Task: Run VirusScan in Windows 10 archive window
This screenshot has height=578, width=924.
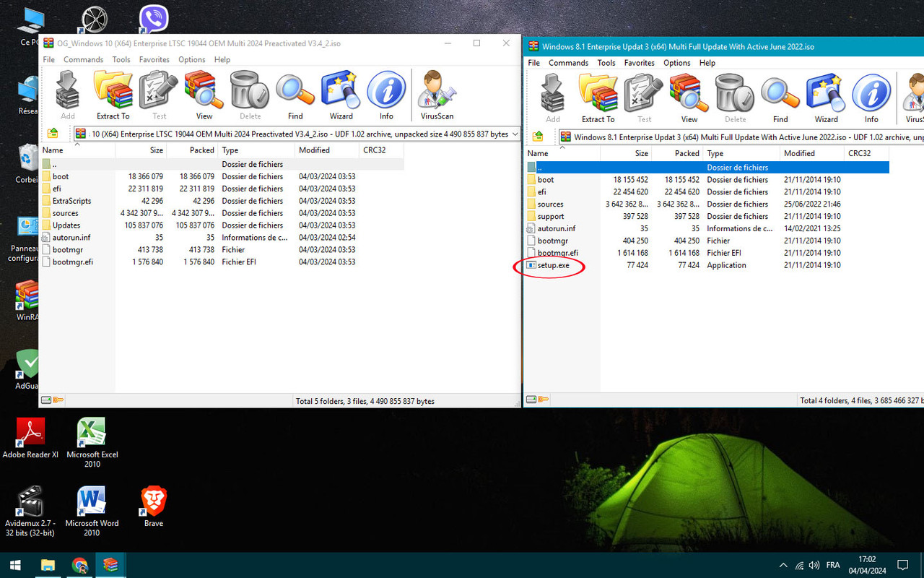Action: click(x=437, y=95)
